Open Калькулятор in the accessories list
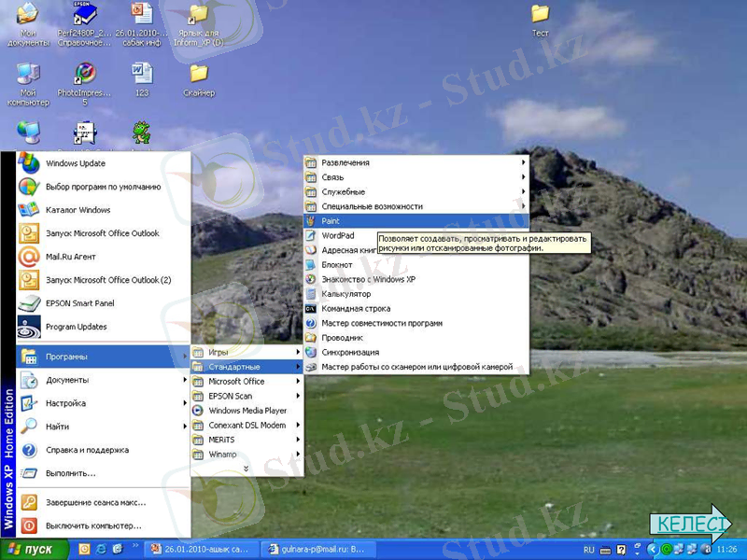The height and width of the screenshot is (560, 747). click(x=345, y=294)
